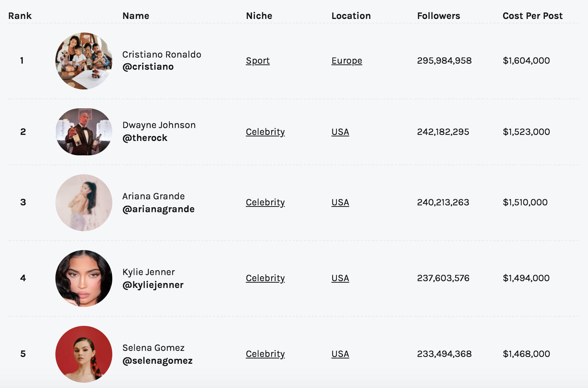The width and height of the screenshot is (588, 388).
Task: Click the Followers column header
Action: 439,16
